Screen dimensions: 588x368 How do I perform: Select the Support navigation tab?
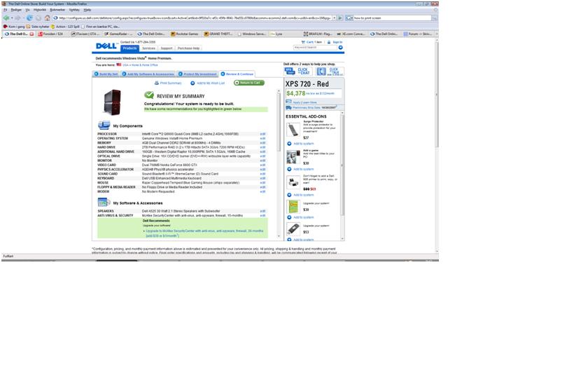(x=167, y=48)
